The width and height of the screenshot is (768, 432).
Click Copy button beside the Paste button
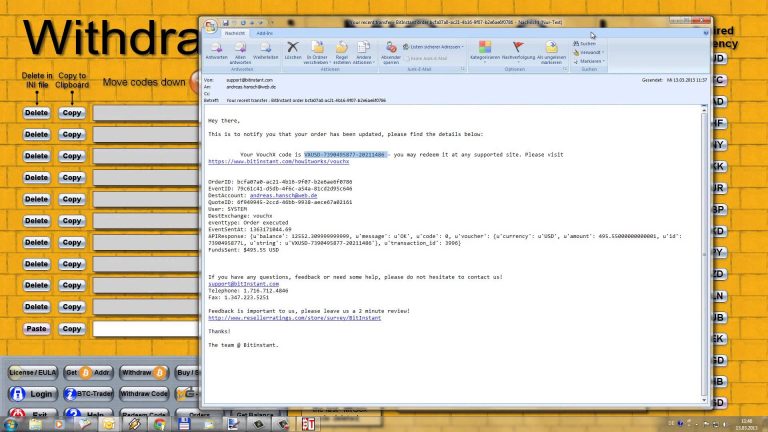[x=72, y=329]
